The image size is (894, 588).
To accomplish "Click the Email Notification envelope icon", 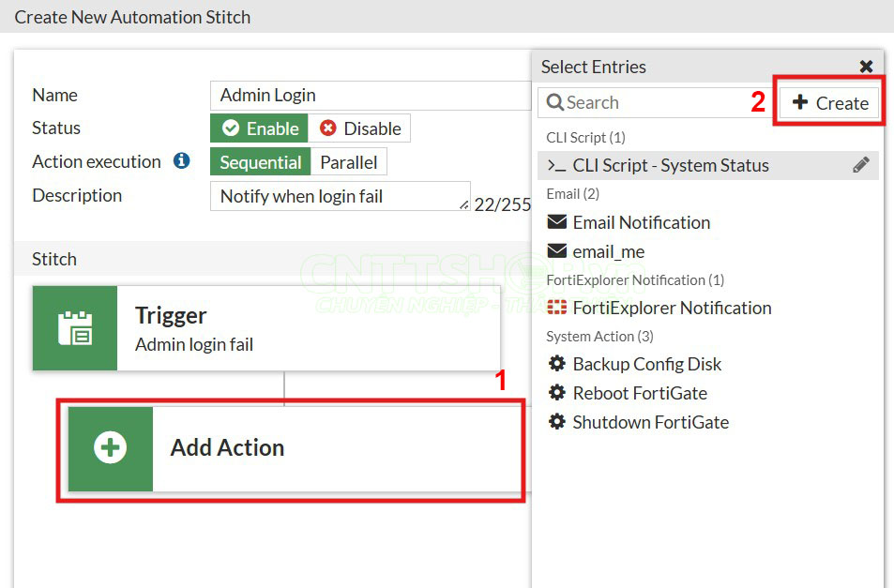I will [x=557, y=222].
